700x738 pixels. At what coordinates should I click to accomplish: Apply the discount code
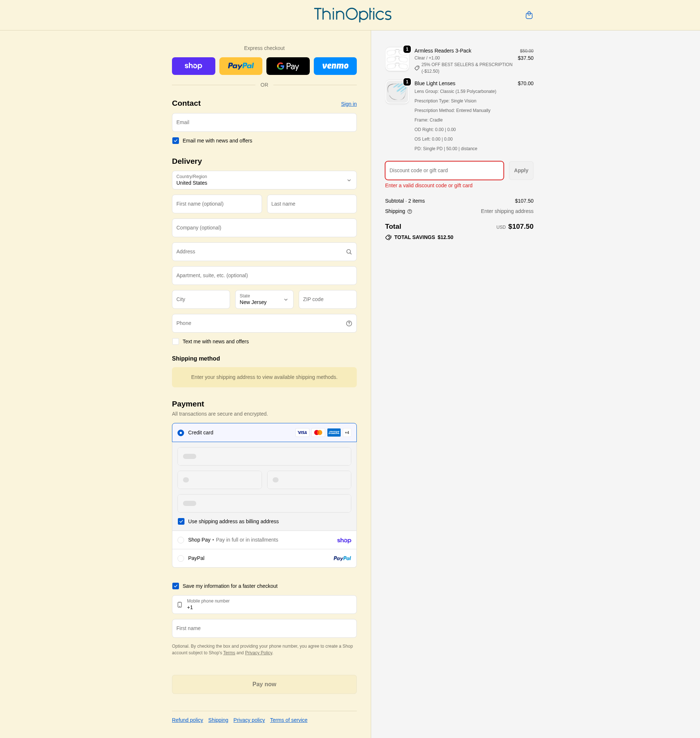[521, 170]
